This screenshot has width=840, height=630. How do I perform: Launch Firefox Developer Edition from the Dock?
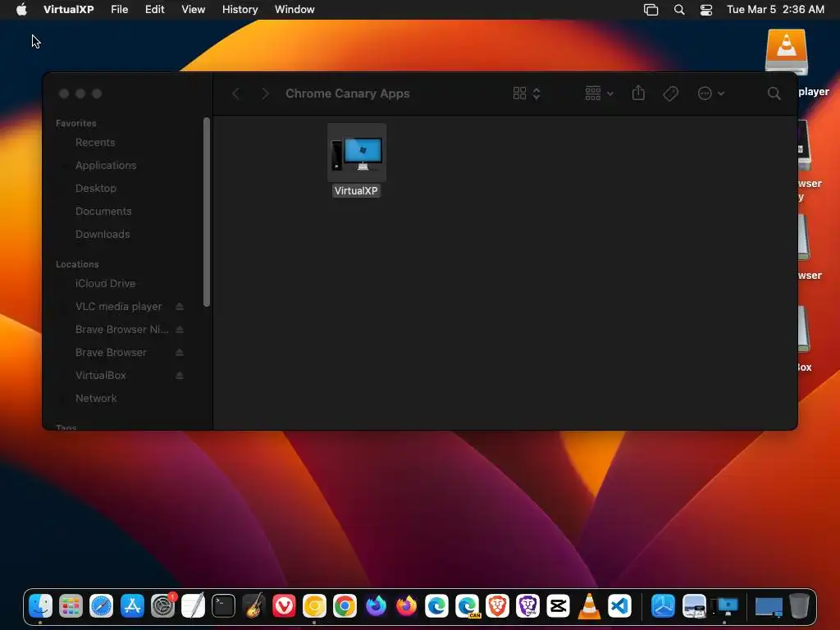click(x=376, y=606)
